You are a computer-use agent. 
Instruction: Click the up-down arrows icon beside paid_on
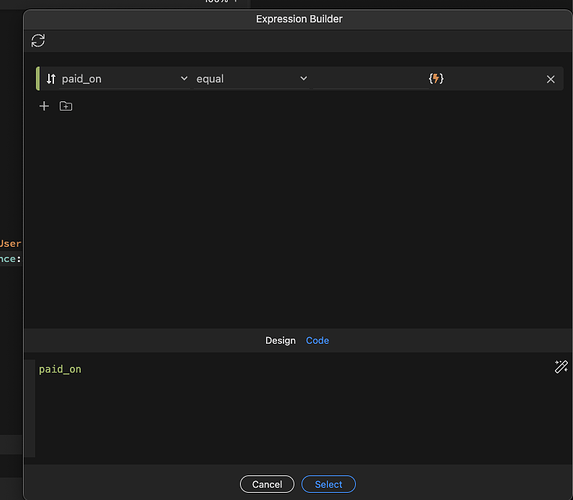51,79
